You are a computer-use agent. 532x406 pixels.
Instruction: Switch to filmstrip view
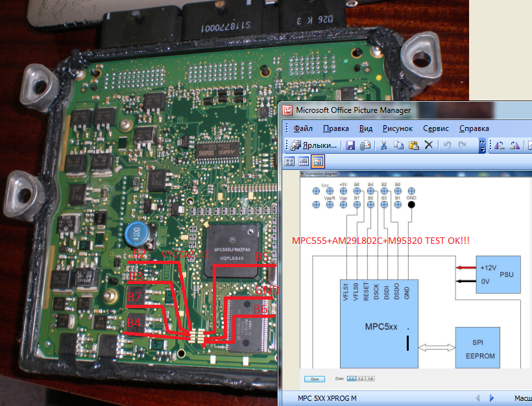pyautogui.click(x=304, y=161)
